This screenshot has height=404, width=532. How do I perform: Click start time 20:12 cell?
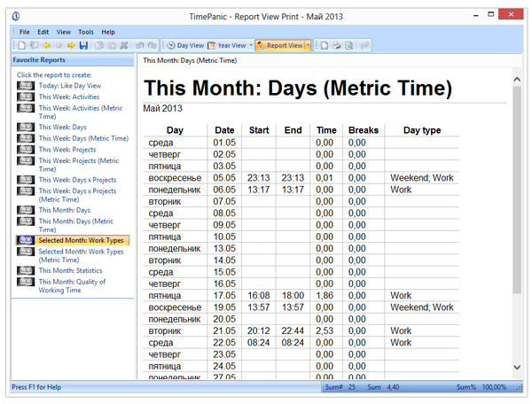(x=259, y=330)
